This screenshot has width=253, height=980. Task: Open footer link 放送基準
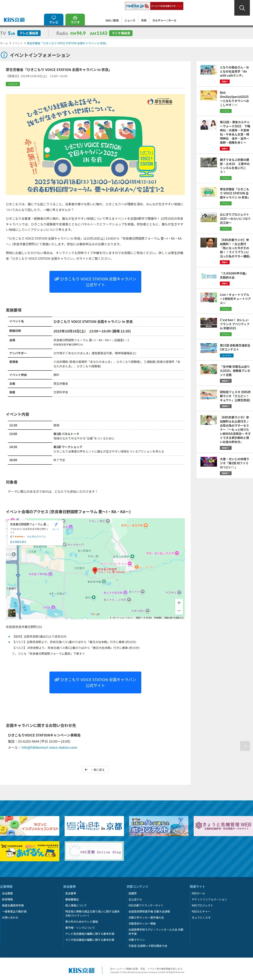coord(71,893)
